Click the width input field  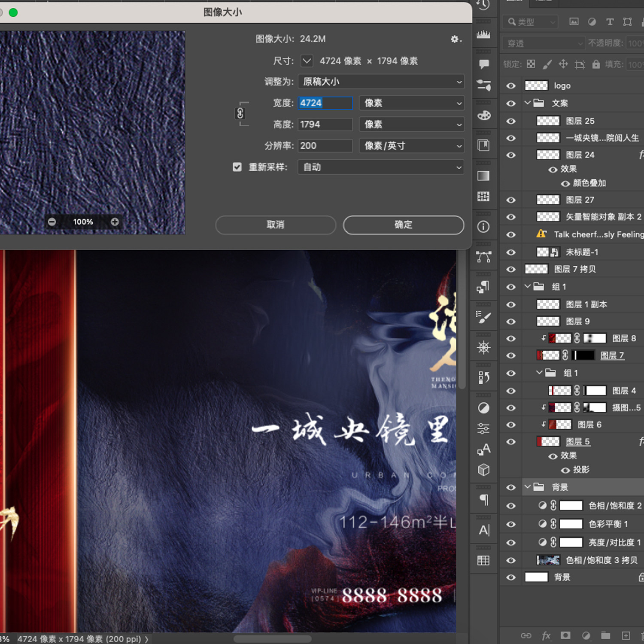pos(325,103)
